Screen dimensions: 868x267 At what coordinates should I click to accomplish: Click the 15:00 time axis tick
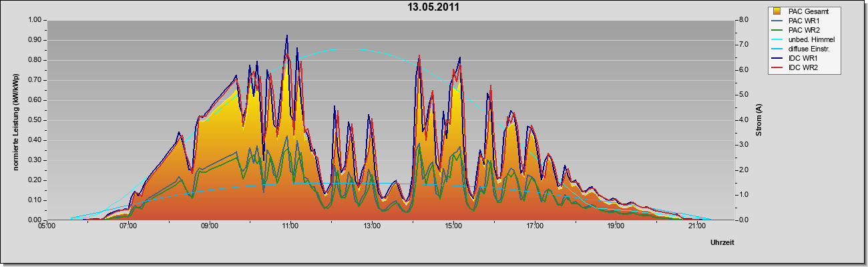coord(453,226)
